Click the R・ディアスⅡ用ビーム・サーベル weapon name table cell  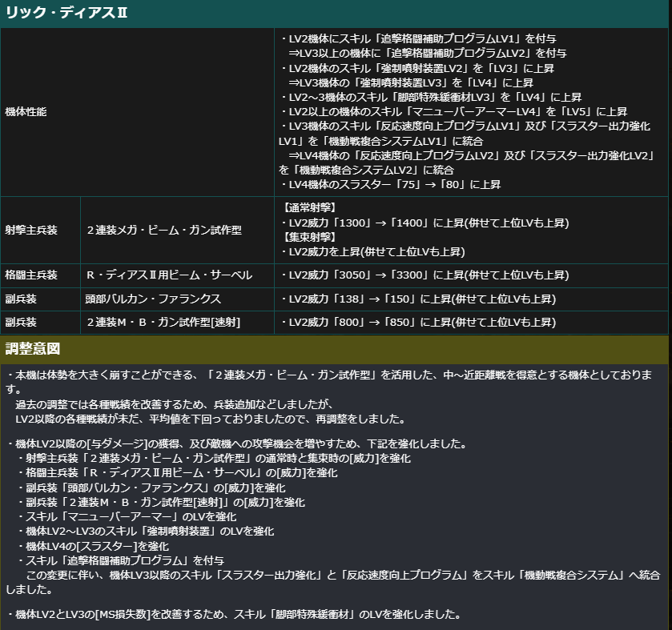(169, 275)
